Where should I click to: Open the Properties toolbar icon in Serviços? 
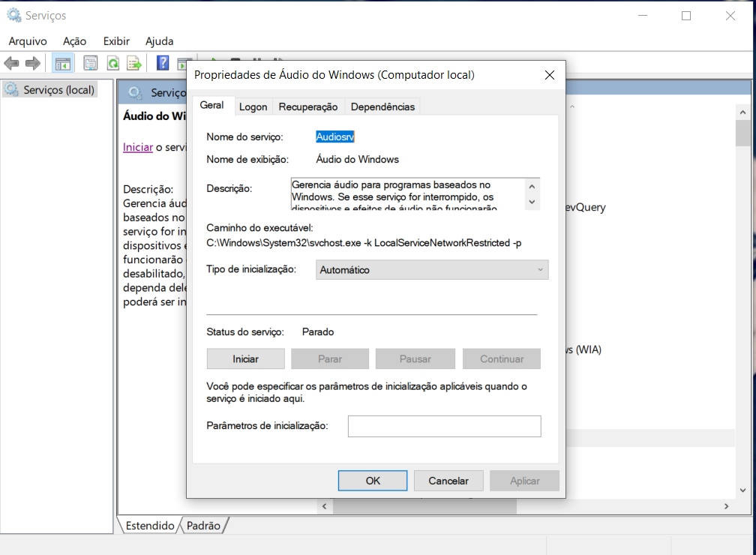pyautogui.click(x=90, y=63)
